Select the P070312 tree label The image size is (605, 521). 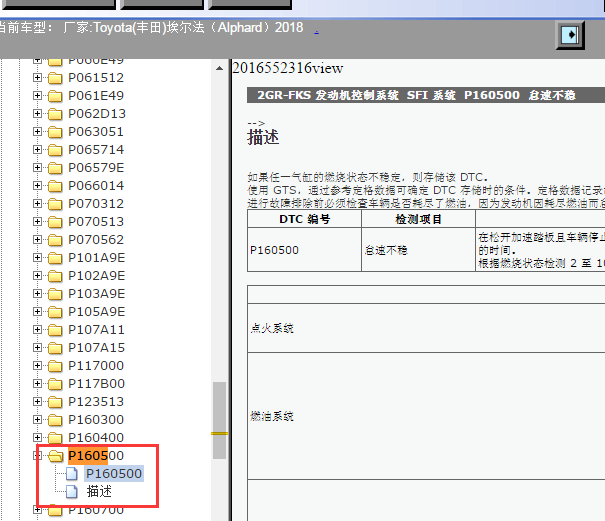click(x=96, y=203)
